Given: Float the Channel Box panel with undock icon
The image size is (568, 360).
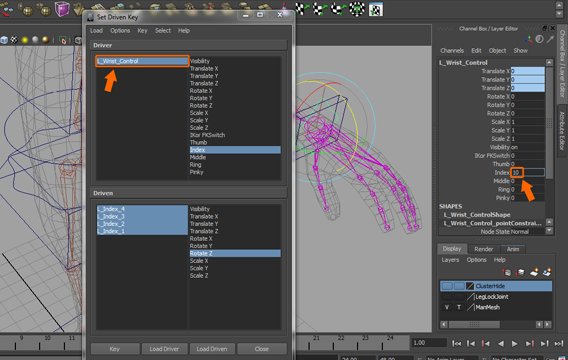Looking at the screenshot, I should coord(545,28).
